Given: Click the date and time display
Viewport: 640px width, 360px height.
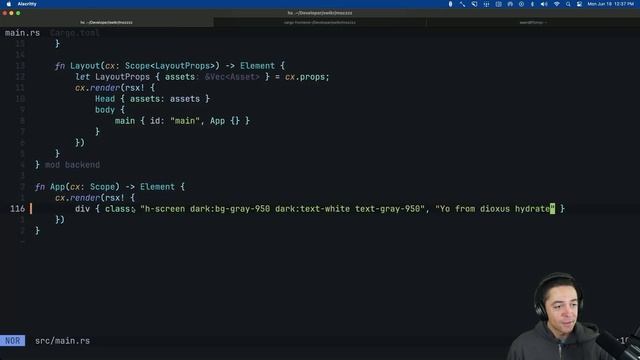Looking at the screenshot, I should (611, 4).
